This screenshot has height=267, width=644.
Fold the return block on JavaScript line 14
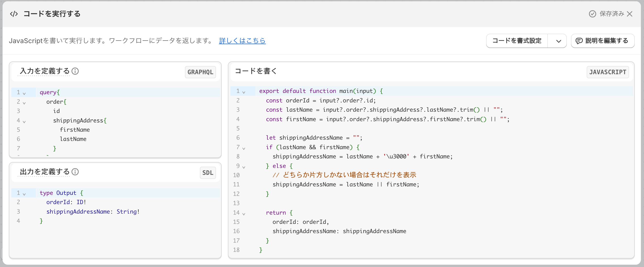point(244,214)
